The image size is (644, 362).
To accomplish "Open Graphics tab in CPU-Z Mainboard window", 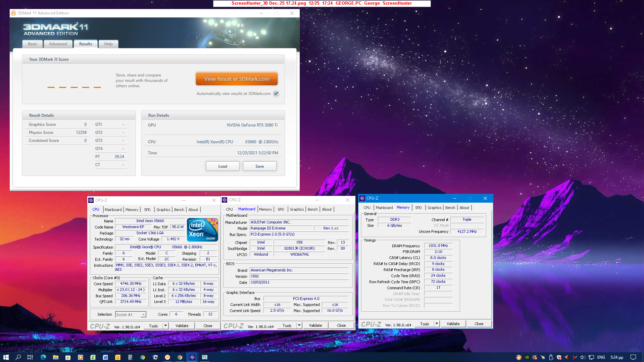I will [297, 209].
